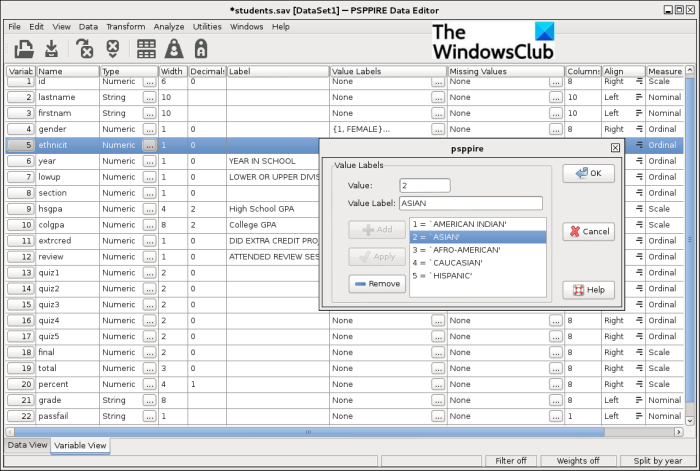Open the Windows menu
The height and width of the screenshot is (471, 700).
point(246,27)
